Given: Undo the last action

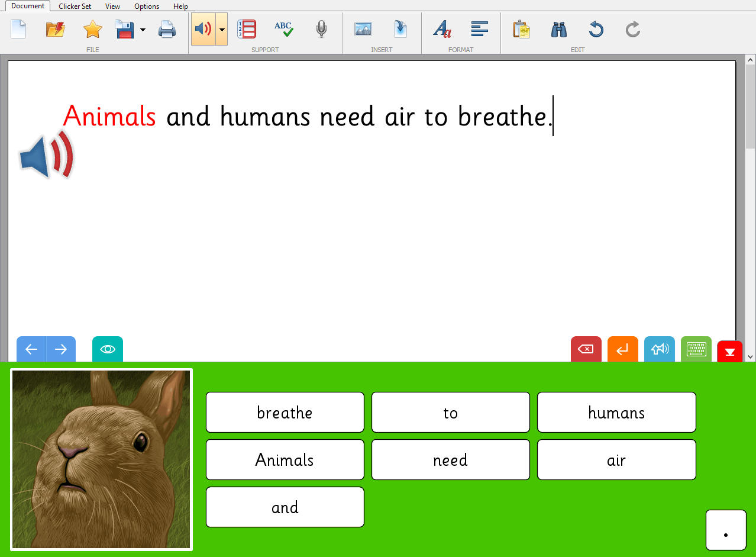Looking at the screenshot, I should pyautogui.click(x=596, y=29).
